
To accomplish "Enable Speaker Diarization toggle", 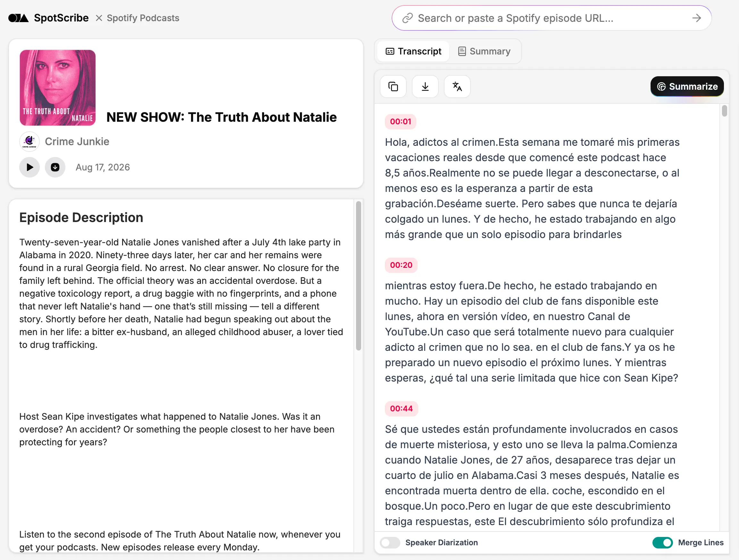I will (390, 543).
